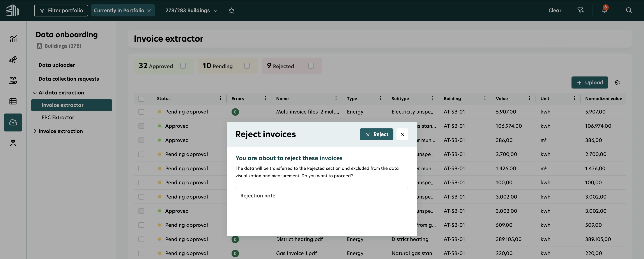Open the Data uploader menu item
The image size is (644, 259).
[x=57, y=65]
